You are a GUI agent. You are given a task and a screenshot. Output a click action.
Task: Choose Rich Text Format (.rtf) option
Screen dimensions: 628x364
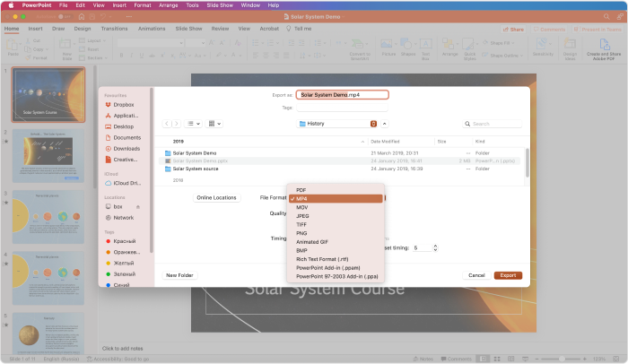coord(336,259)
